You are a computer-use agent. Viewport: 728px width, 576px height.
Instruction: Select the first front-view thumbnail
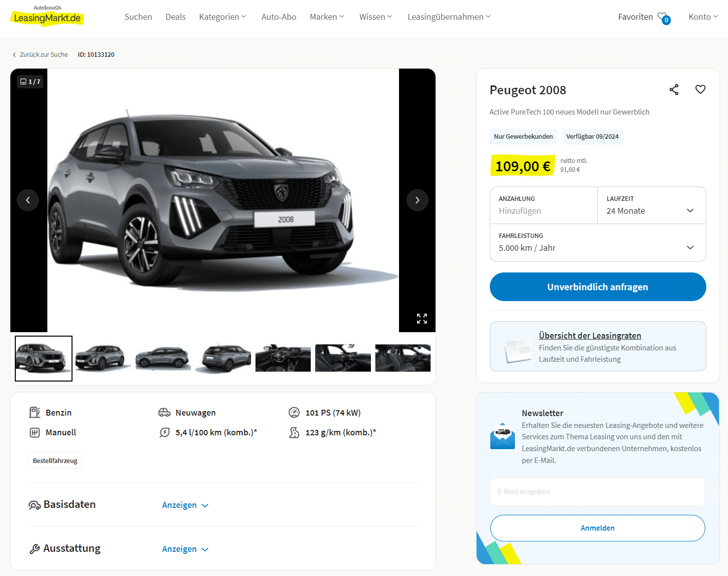point(43,358)
